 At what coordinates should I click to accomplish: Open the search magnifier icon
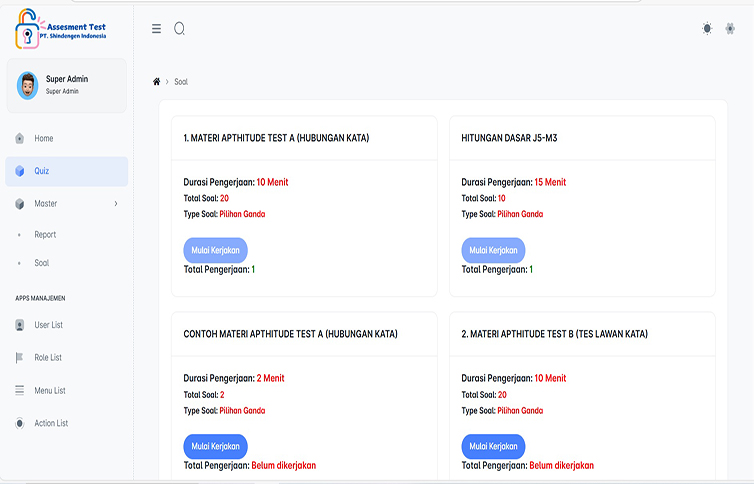pyautogui.click(x=179, y=29)
